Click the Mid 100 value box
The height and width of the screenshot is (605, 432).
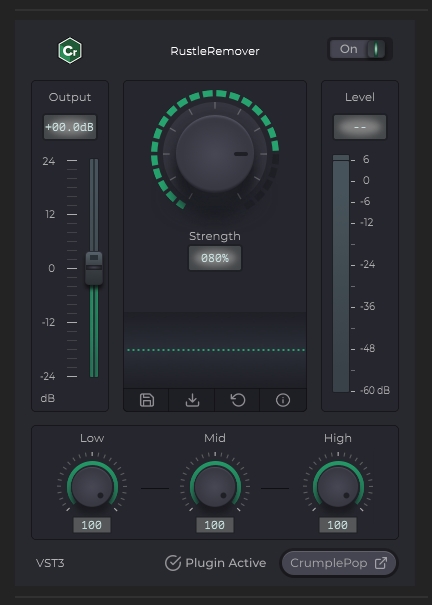[215, 525]
